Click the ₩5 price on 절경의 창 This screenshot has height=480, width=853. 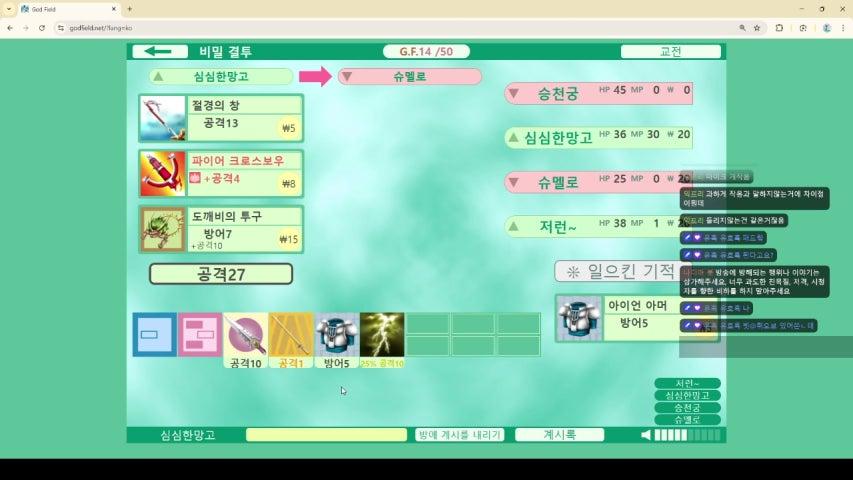click(288, 128)
